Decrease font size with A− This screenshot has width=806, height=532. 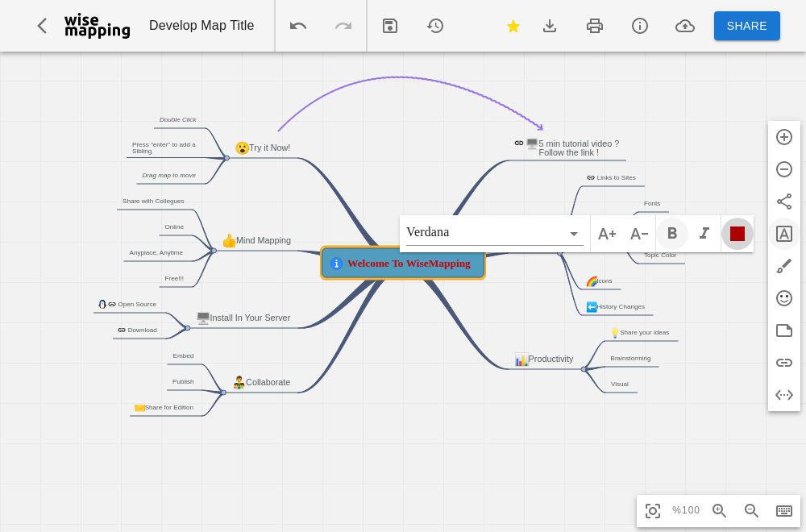(x=639, y=234)
